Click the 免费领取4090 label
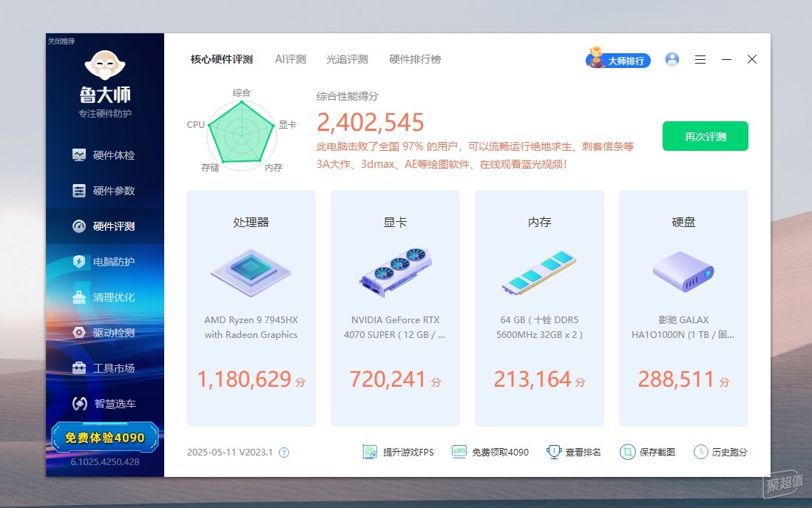 click(500, 453)
